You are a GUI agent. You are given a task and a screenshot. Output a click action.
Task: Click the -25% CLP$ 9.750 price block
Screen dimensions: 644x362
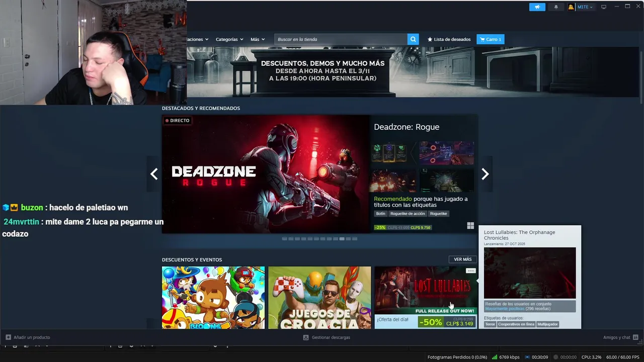coord(403,227)
